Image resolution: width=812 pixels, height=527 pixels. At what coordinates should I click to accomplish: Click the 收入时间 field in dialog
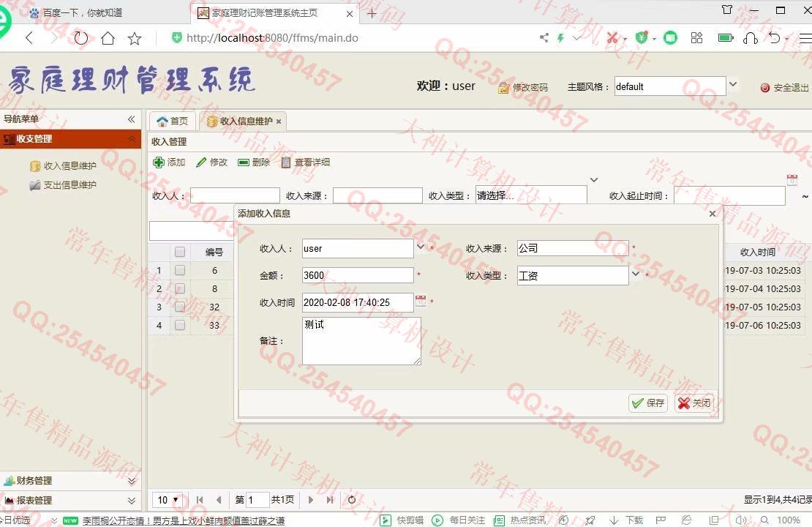point(357,302)
